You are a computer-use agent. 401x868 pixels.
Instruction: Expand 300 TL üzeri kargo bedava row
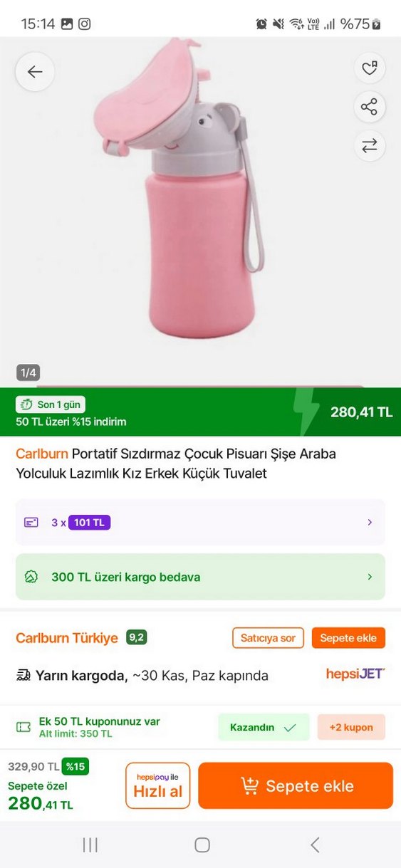tap(200, 577)
